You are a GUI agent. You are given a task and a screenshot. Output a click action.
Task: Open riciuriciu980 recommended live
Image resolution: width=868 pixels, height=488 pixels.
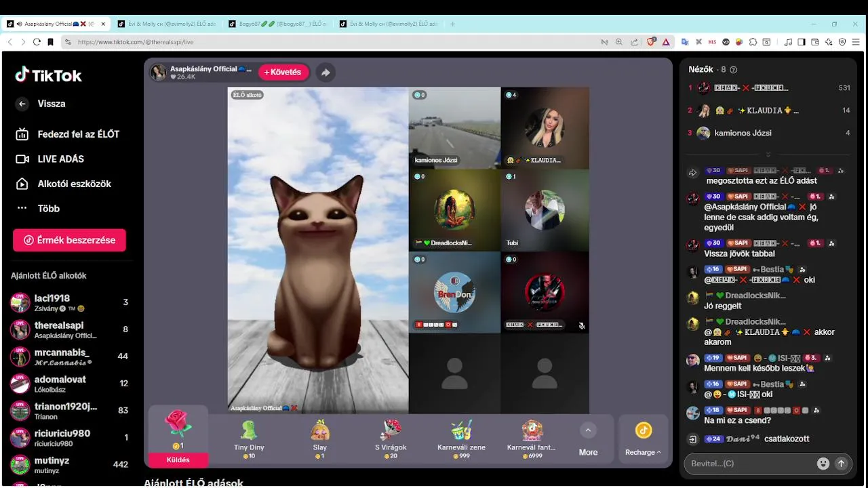point(69,438)
